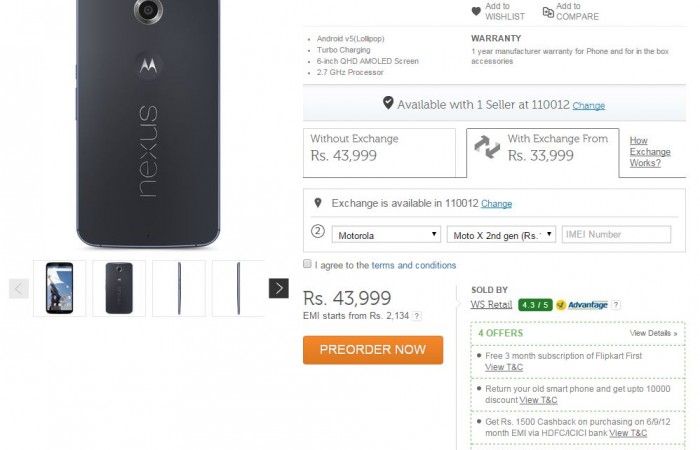Select the Without Exchange price tab

coord(379,153)
